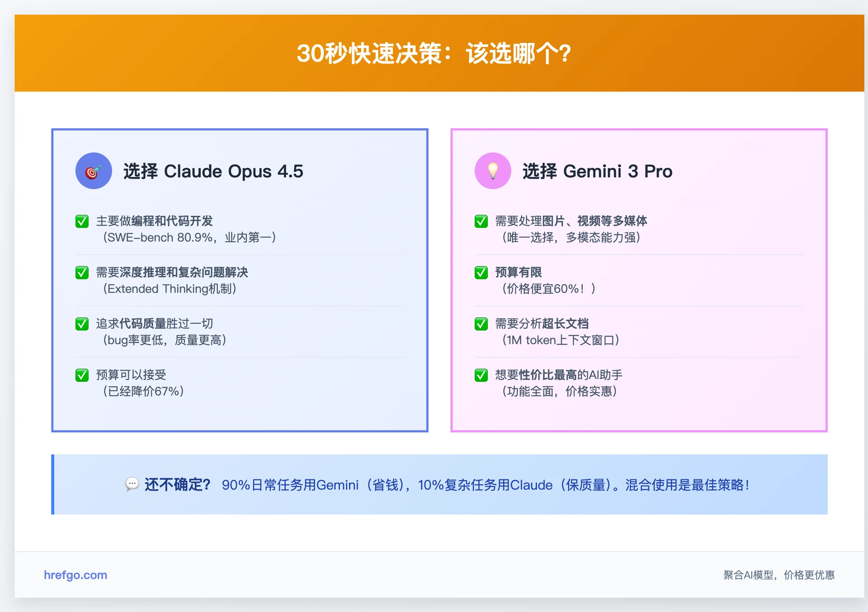Open the hrefgo.com link at bottom left
Viewport: 868px width, 612px height.
75,575
